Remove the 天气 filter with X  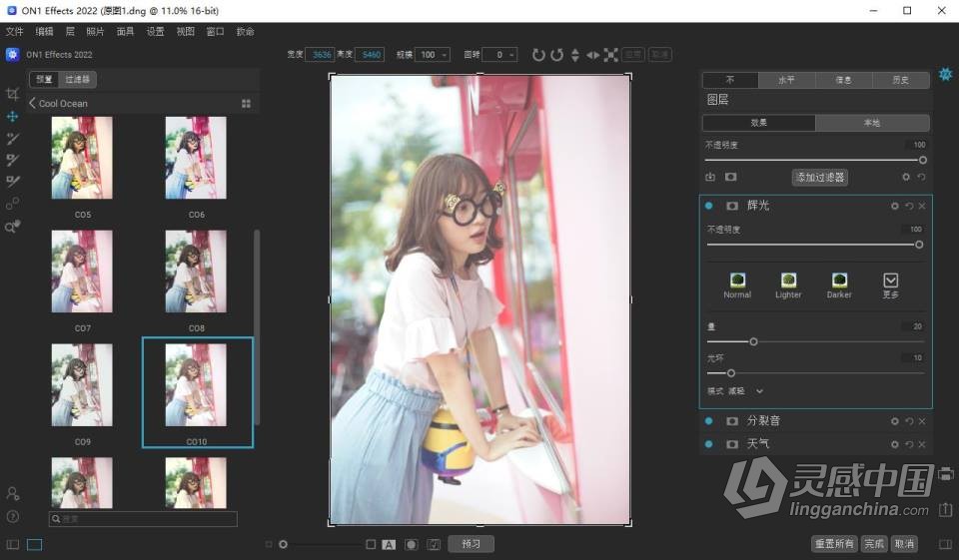click(x=922, y=444)
